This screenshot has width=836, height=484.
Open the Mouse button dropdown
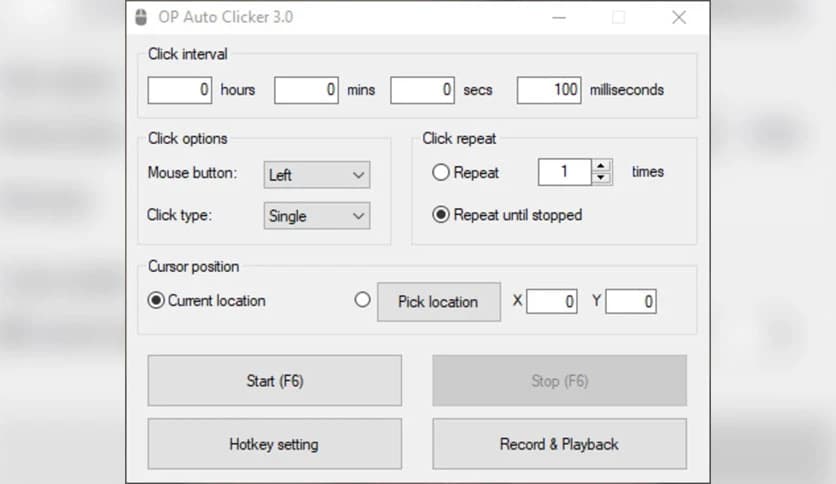317,175
